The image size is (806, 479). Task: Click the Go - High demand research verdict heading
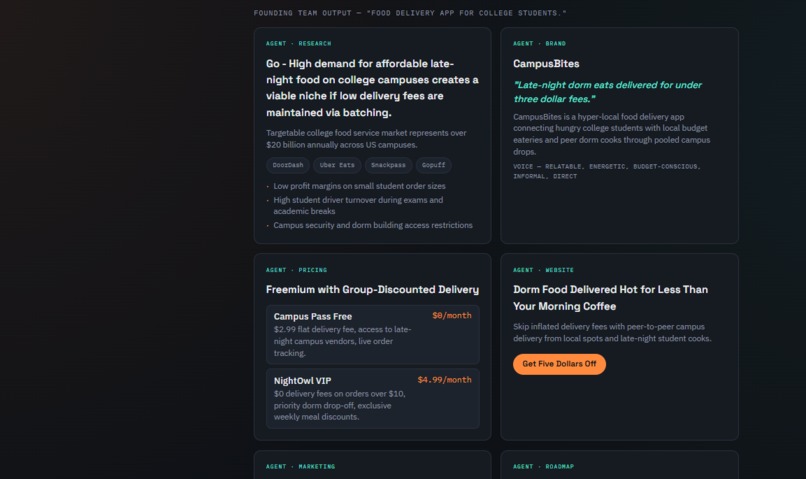point(372,88)
